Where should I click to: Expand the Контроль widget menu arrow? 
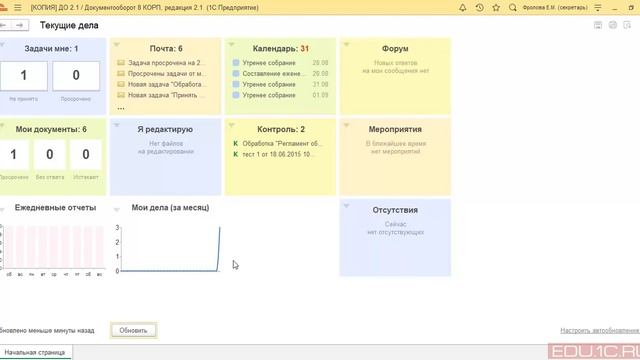(231, 125)
